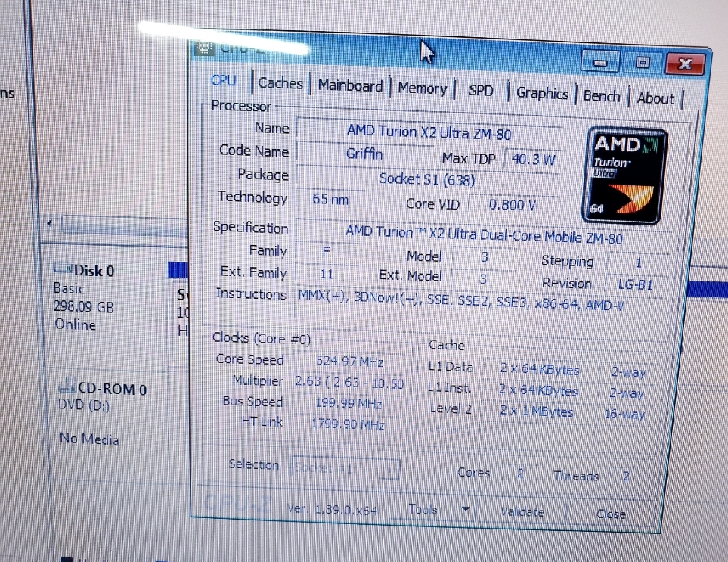Open the Graphics tab
The image size is (728, 562).
point(541,93)
